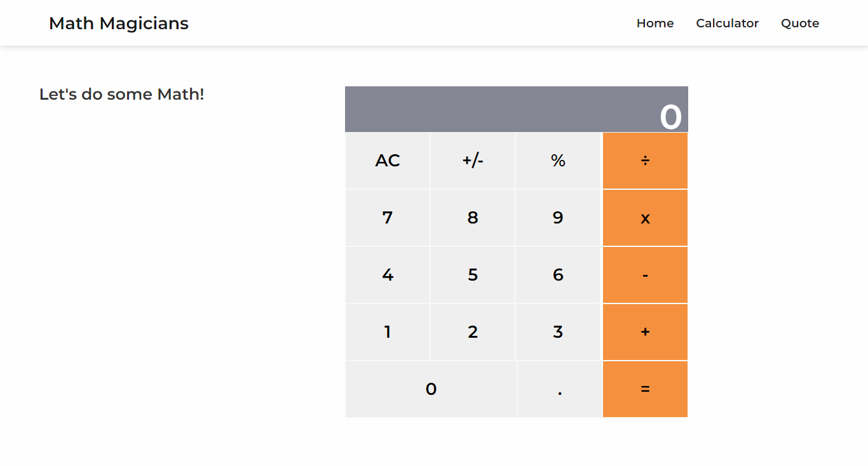This screenshot has width=868, height=466.
Task: Click the orange multiply (x) button
Action: click(x=645, y=218)
